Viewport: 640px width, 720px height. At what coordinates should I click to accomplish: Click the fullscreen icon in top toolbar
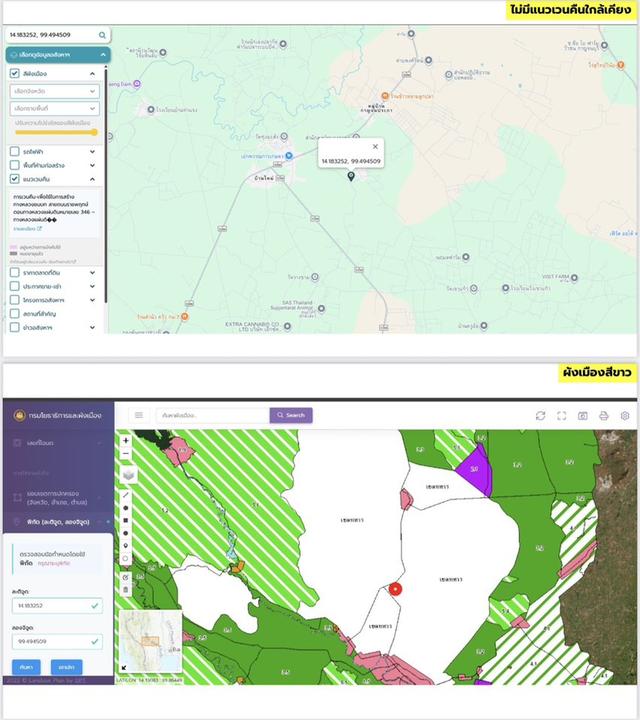562,415
